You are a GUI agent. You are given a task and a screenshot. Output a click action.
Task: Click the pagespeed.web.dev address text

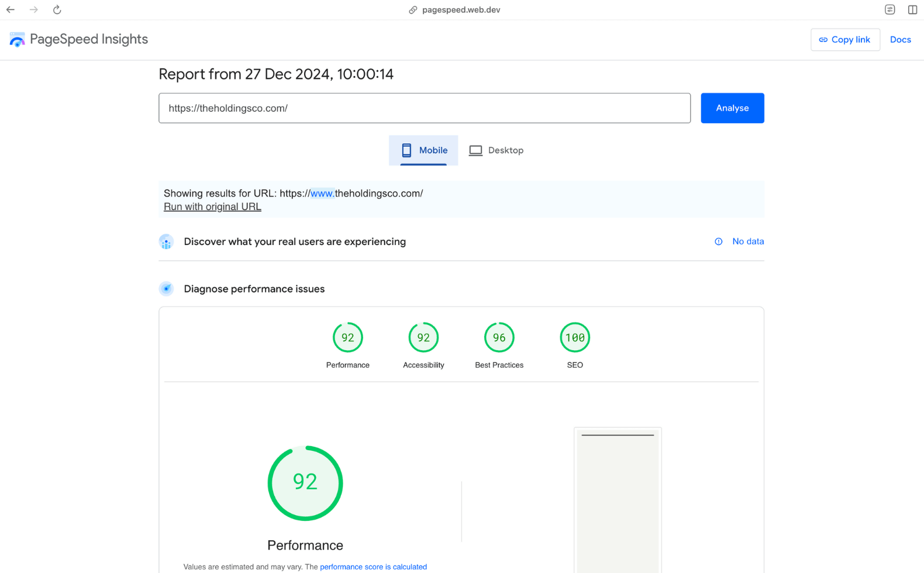coord(461,10)
